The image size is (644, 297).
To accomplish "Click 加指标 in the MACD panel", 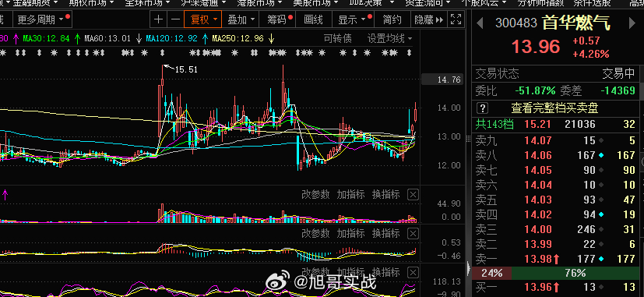I will coord(350,234).
